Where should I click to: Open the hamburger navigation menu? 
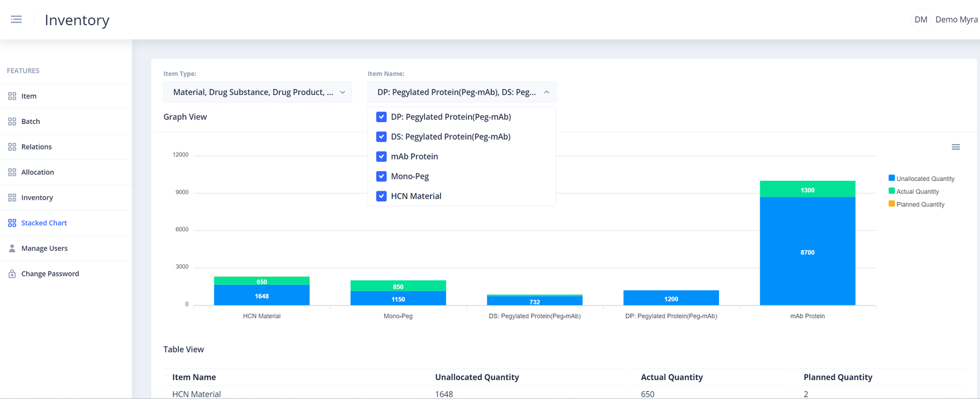pos(17,20)
